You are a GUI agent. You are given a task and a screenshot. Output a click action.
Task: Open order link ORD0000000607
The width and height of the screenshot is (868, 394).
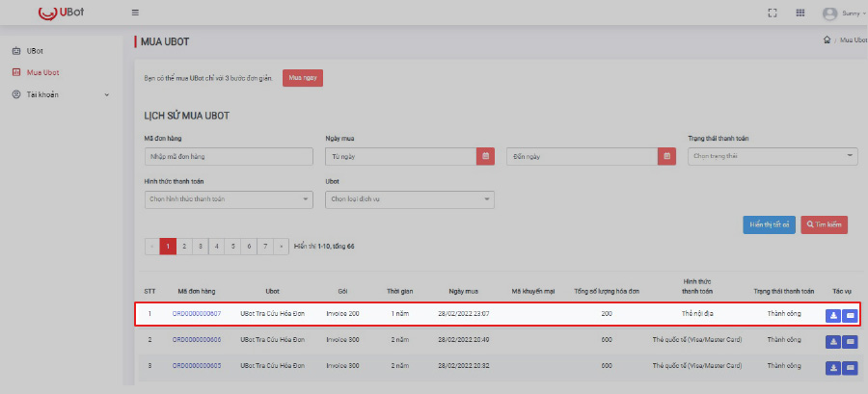coord(197,313)
